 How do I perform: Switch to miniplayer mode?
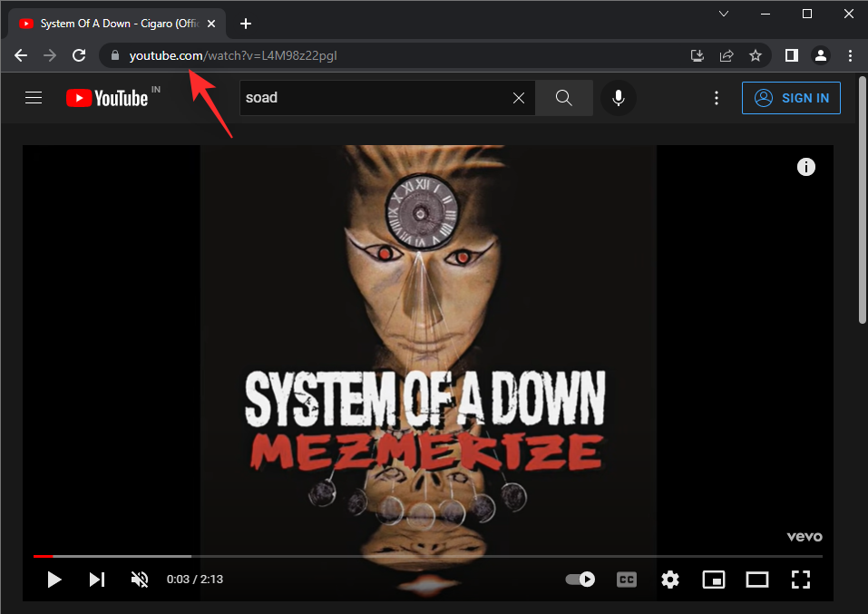[x=714, y=580]
